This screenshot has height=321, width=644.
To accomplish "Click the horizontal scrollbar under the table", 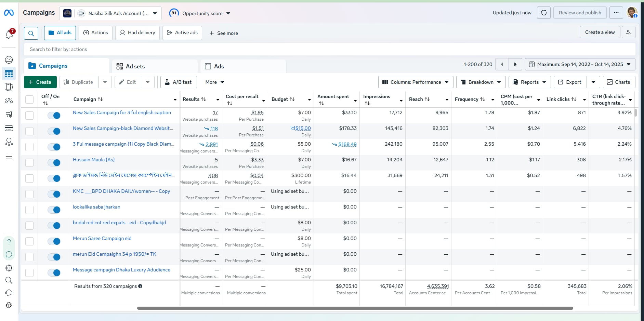I will click(x=355, y=308).
